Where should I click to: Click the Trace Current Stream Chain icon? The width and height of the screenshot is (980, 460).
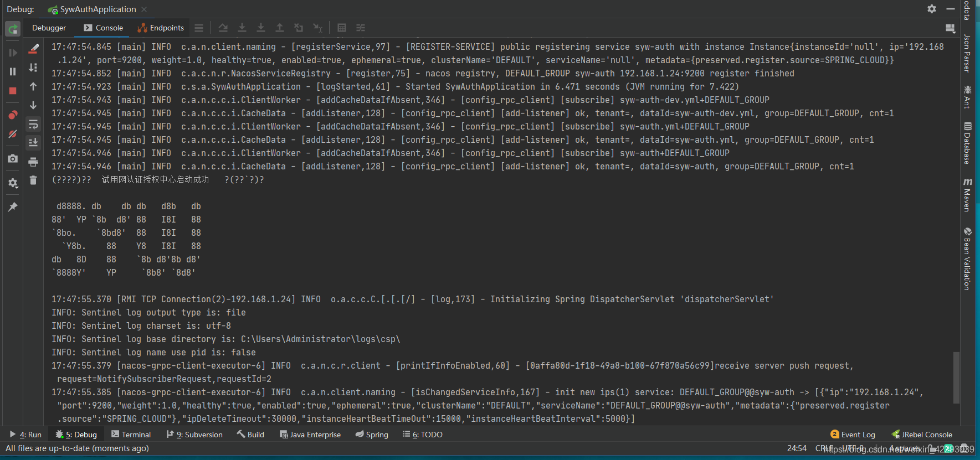pos(361,28)
